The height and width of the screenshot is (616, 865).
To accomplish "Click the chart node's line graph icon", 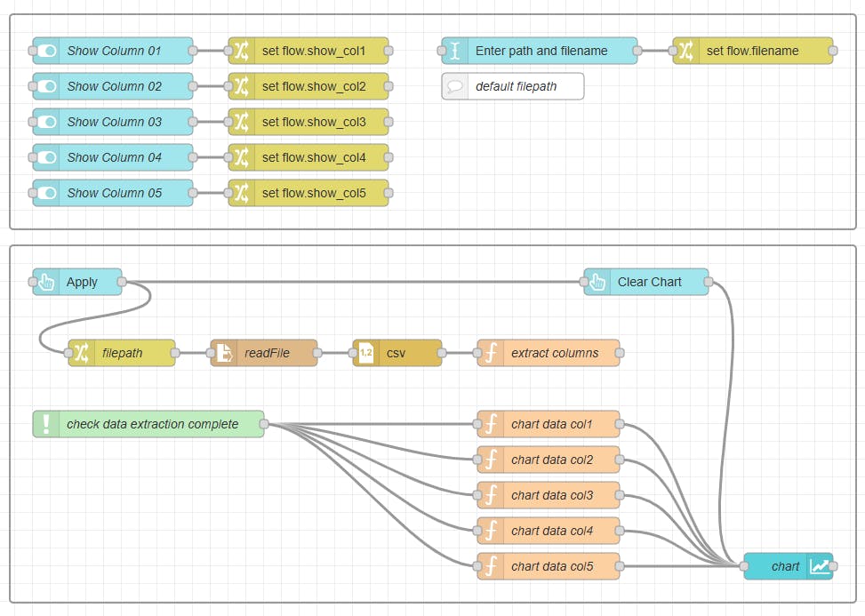I will tap(820, 566).
